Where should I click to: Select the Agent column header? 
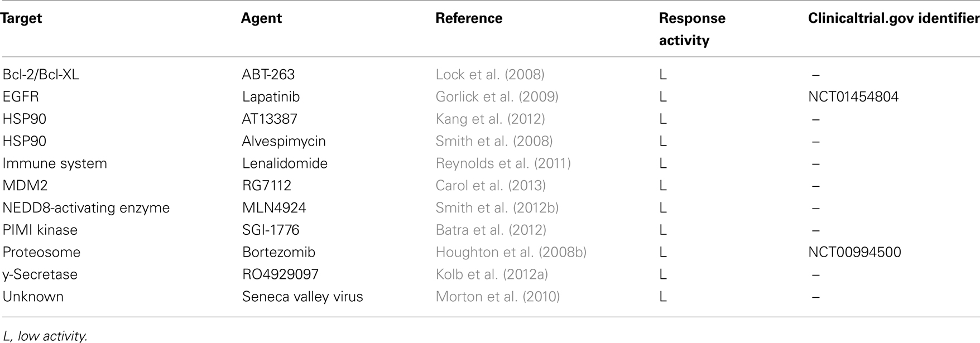(x=261, y=18)
